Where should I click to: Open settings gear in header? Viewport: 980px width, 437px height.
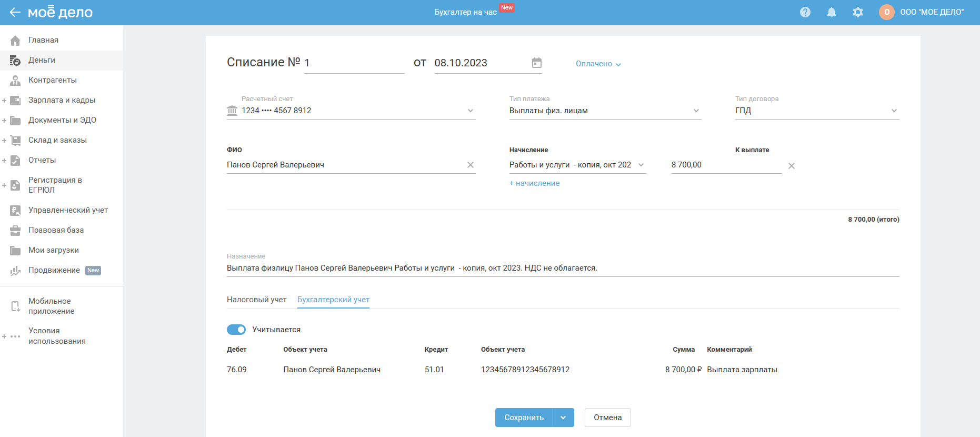(x=857, y=12)
